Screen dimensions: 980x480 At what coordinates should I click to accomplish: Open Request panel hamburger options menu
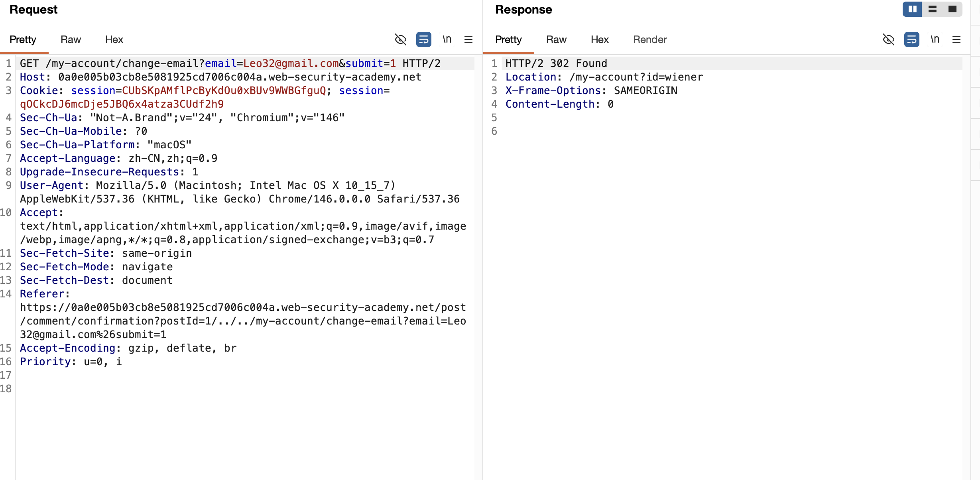pyautogui.click(x=468, y=39)
